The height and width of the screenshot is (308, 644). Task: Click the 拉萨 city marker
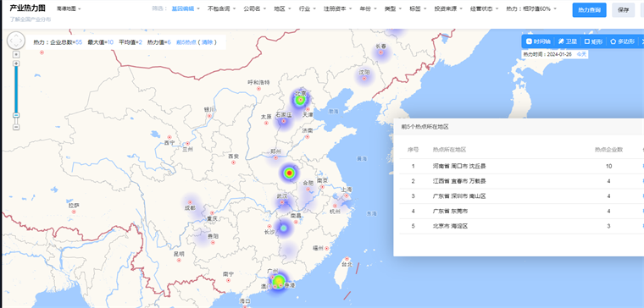coord(74,212)
